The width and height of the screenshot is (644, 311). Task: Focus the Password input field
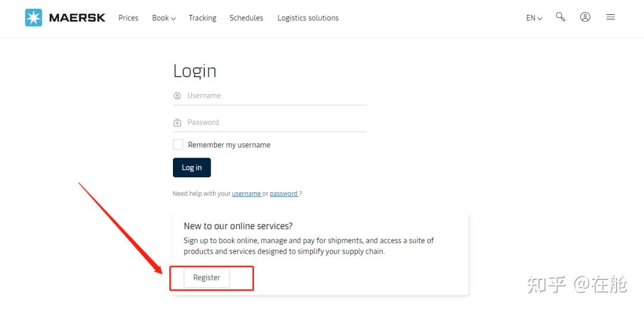click(x=274, y=122)
